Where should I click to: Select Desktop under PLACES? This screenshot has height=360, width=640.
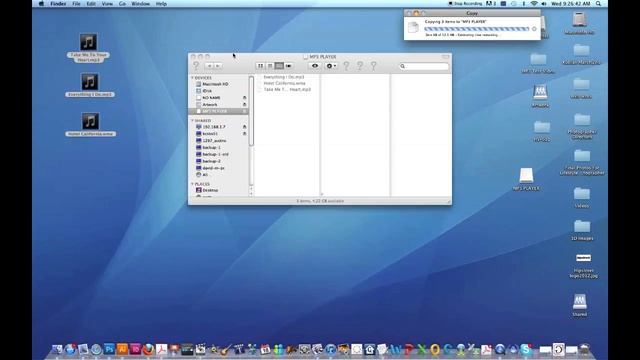[x=219, y=190]
